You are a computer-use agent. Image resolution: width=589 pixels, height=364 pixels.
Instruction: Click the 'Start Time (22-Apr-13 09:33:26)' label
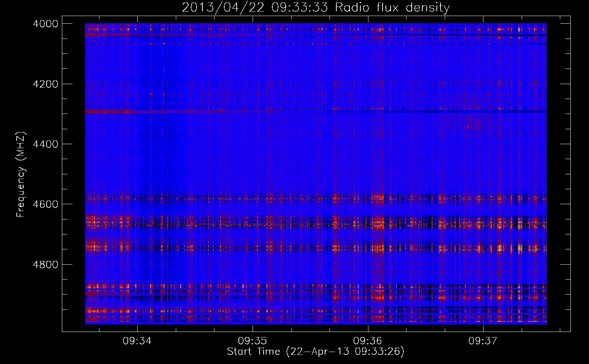tap(316, 352)
